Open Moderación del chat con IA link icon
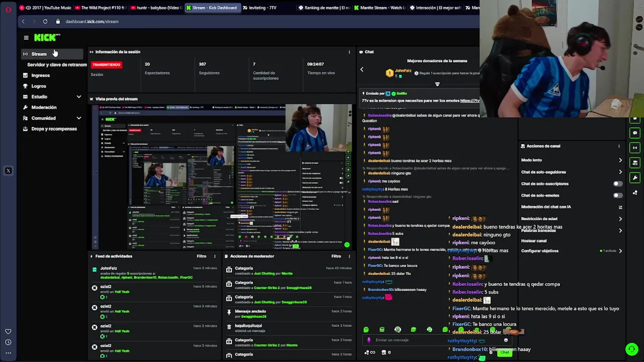Screen dimensions: 644x362 click(620, 207)
